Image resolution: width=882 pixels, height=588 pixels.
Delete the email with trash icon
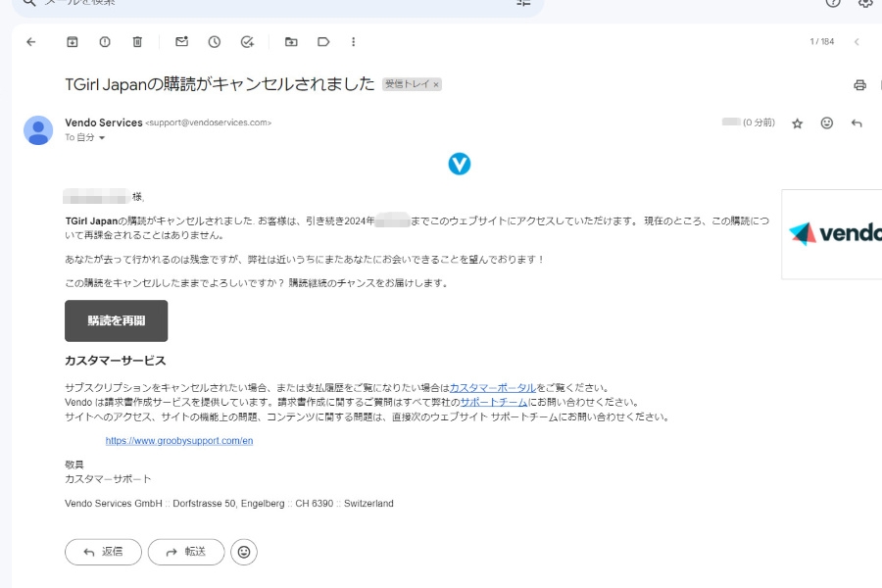[x=137, y=41]
